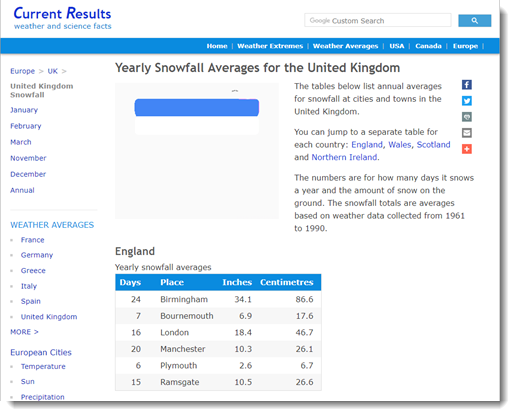
Task: Open Weather Extremes menu item
Action: (270, 46)
